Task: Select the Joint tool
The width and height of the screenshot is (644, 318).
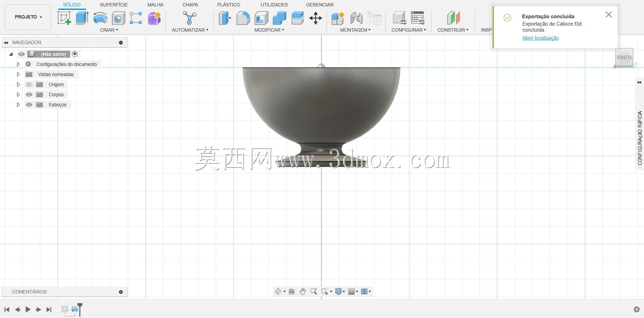Action: tap(356, 18)
